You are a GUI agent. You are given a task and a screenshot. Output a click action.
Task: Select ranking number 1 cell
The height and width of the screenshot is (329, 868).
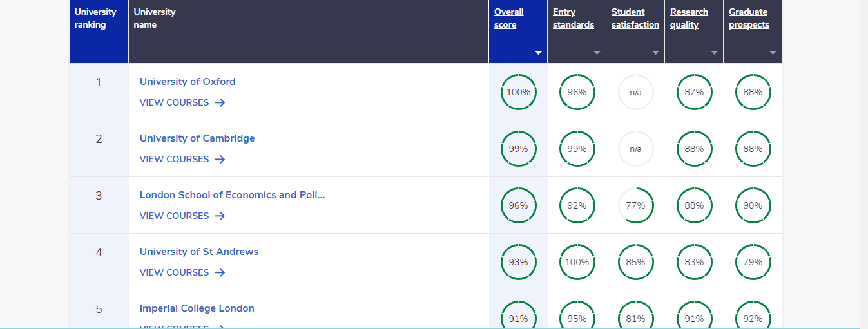99,91
